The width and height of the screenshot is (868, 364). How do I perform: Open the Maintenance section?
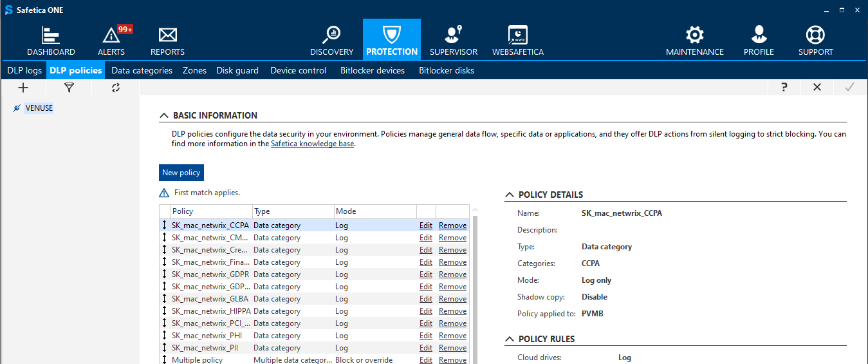click(x=695, y=41)
